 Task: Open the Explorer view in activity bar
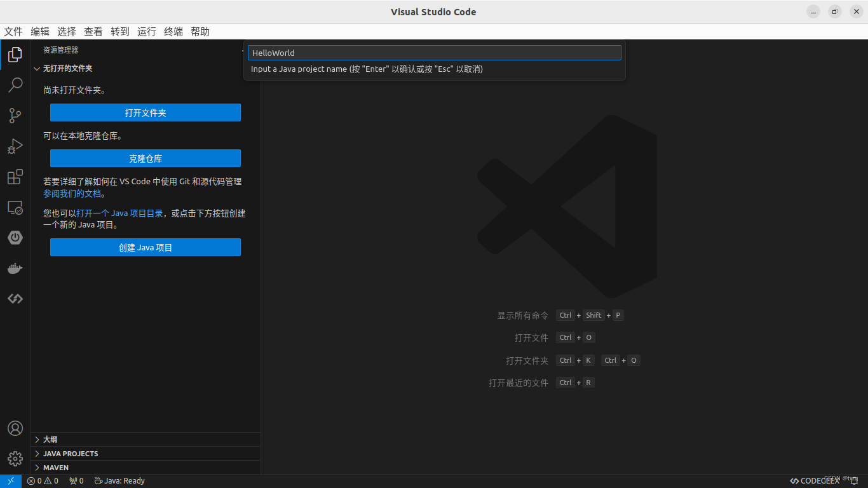tap(15, 55)
